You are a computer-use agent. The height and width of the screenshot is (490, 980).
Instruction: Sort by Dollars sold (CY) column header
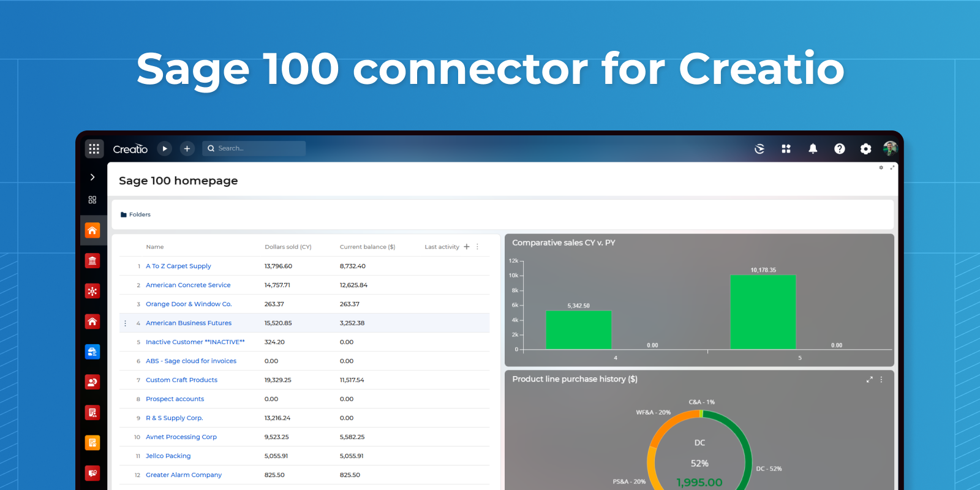pos(288,247)
